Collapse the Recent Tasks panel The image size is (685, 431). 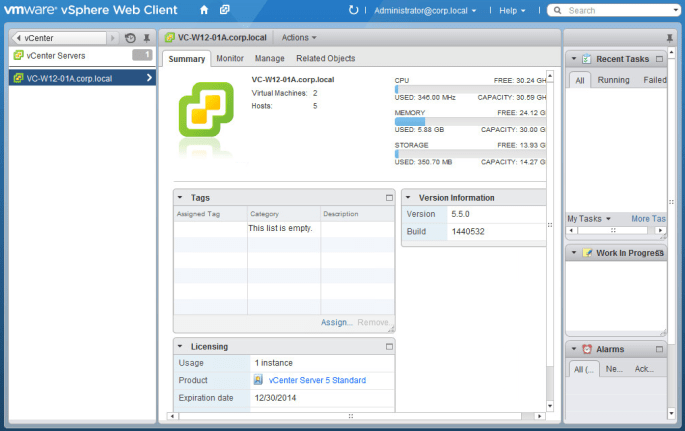click(x=574, y=59)
